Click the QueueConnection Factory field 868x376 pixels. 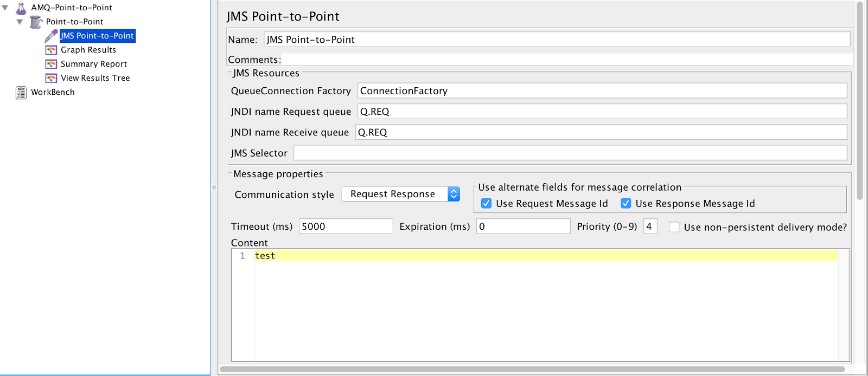(602, 91)
